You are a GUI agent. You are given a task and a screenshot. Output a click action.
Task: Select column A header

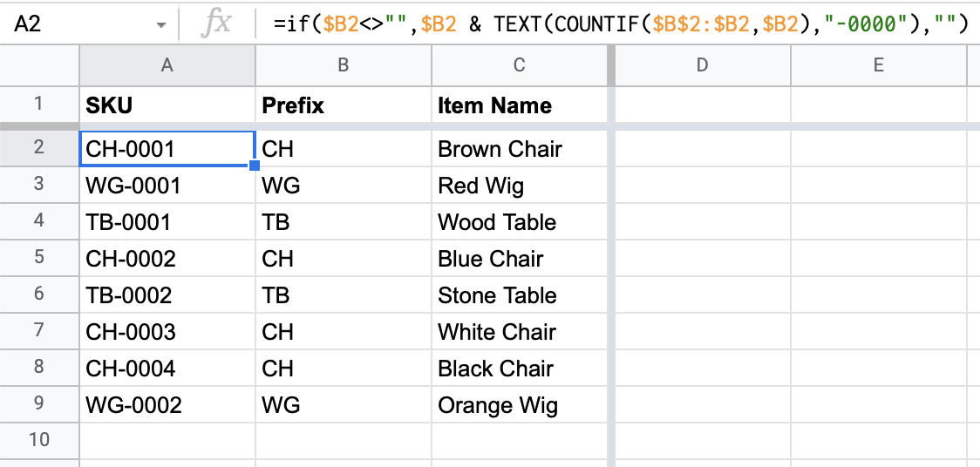167,65
